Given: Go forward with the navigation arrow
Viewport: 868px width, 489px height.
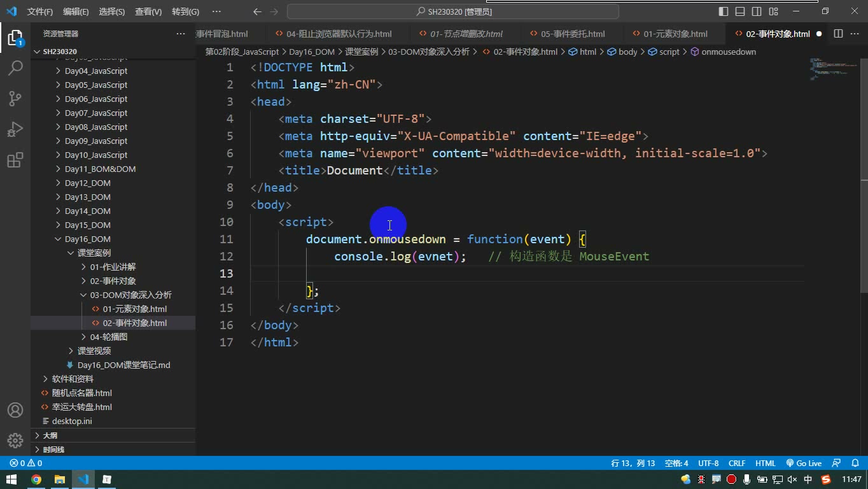Looking at the screenshot, I should pos(274,11).
